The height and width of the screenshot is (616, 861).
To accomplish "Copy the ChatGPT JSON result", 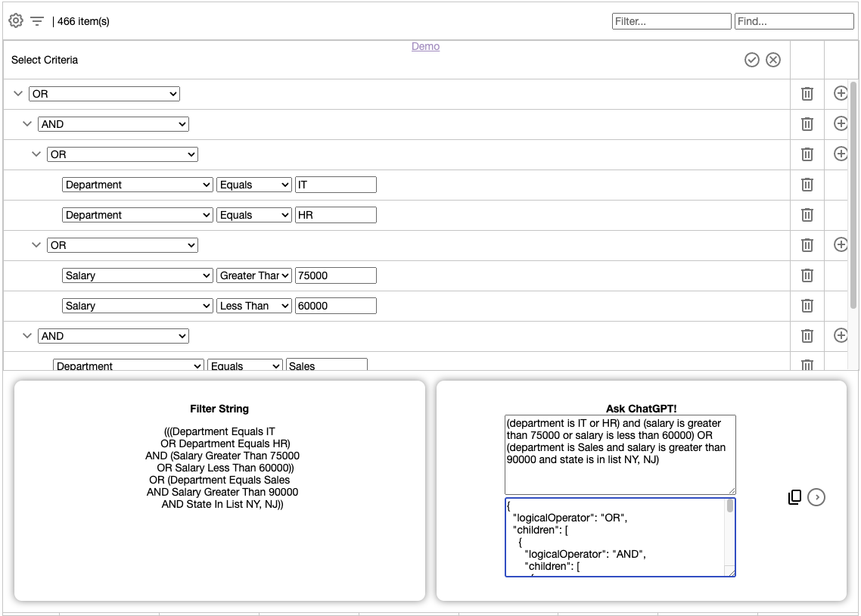I will [794, 497].
